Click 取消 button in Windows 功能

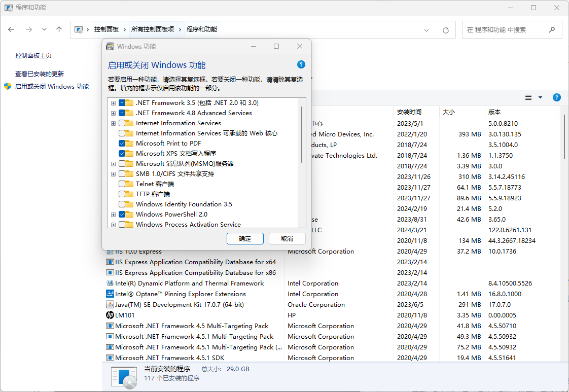287,238
